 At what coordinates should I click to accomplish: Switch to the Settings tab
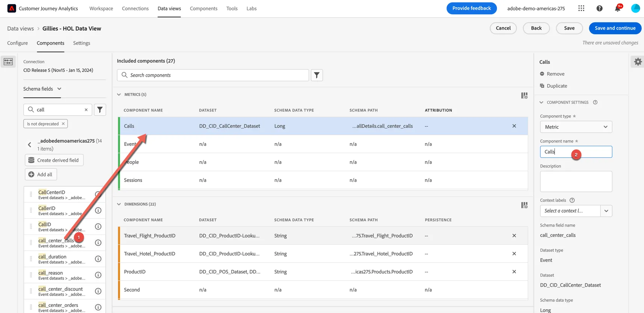click(x=82, y=43)
